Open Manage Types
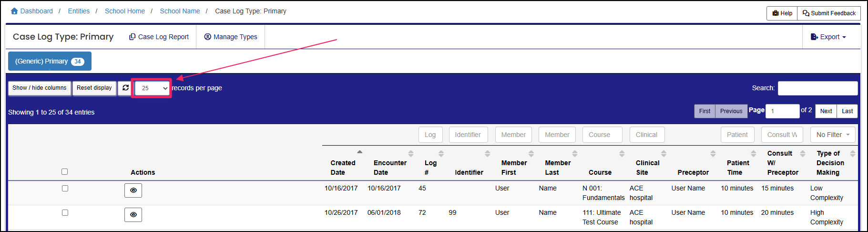The width and height of the screenshot is (868, 232). [231, 37]
